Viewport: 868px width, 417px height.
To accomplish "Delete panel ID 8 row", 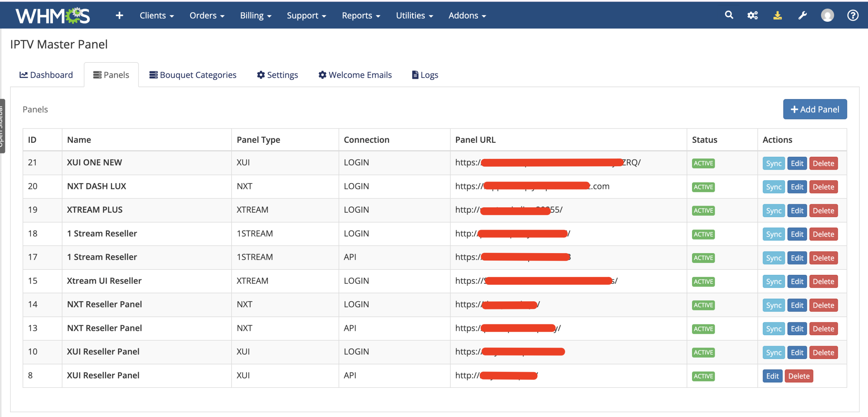I will [799, 376].
